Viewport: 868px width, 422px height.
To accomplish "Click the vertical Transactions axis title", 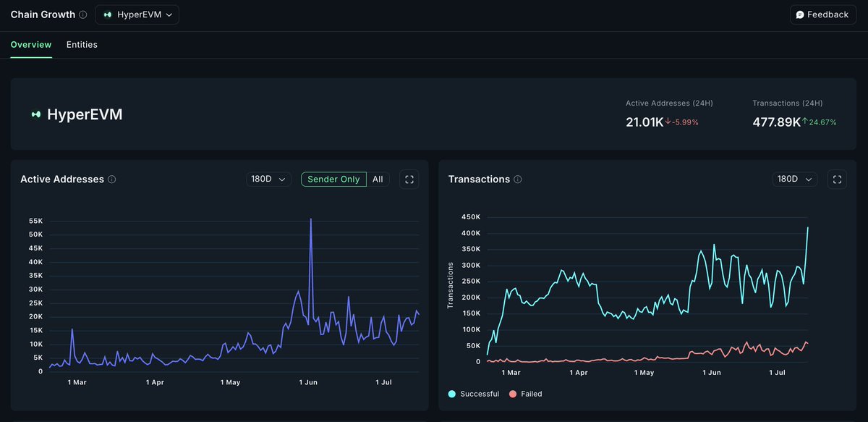I will (x=451, y=285).
